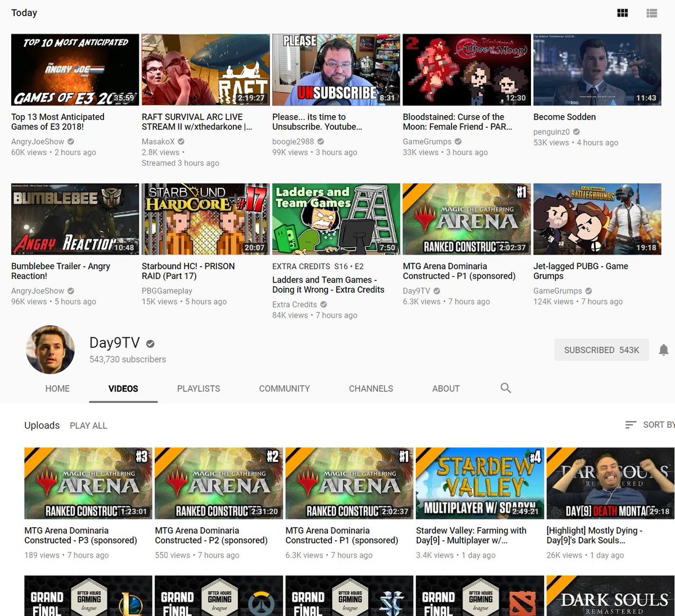Click EXTRA CREDITS S16 • E2 series label
The width and height of the screenshot is (675, 616).
click(318, 266)
